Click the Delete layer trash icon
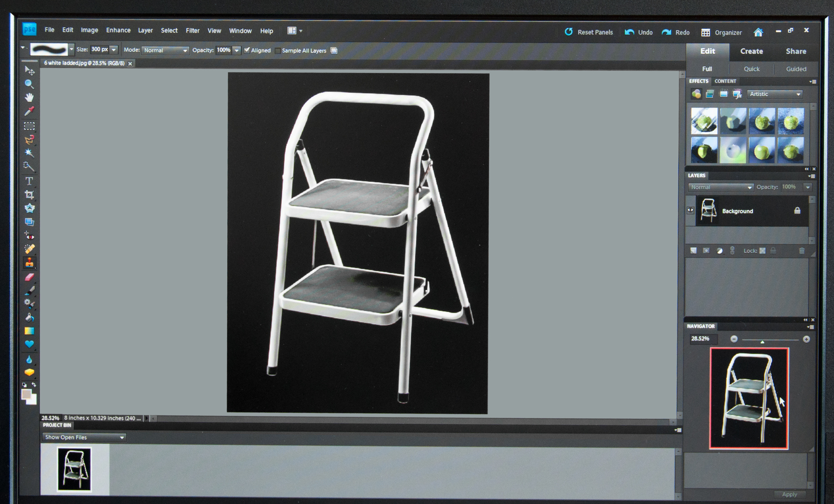This screenshot has height=504, width=834. (801, 251)
